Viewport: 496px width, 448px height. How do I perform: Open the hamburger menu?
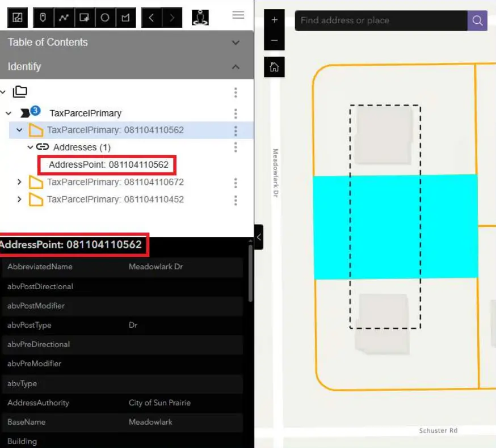pyautogui.click(x=238, y=15)
